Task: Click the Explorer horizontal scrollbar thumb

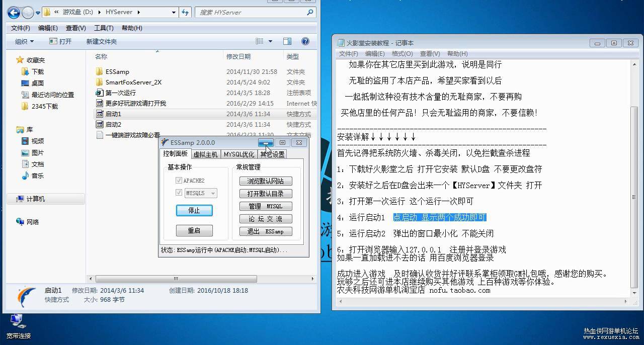Action: coord(176,278)
